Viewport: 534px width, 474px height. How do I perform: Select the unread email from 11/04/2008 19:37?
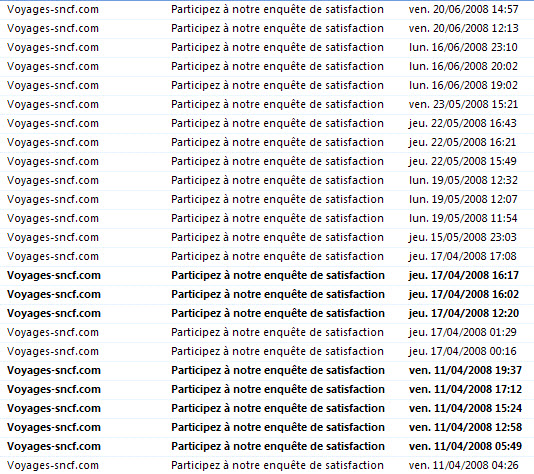coord(267,371)
